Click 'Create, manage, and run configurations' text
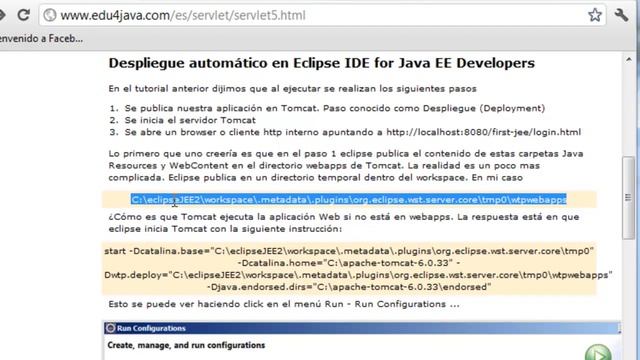Image resolution: width=640 pixels, height=360 pixels. pyautogui.click(x=186, y=345)
